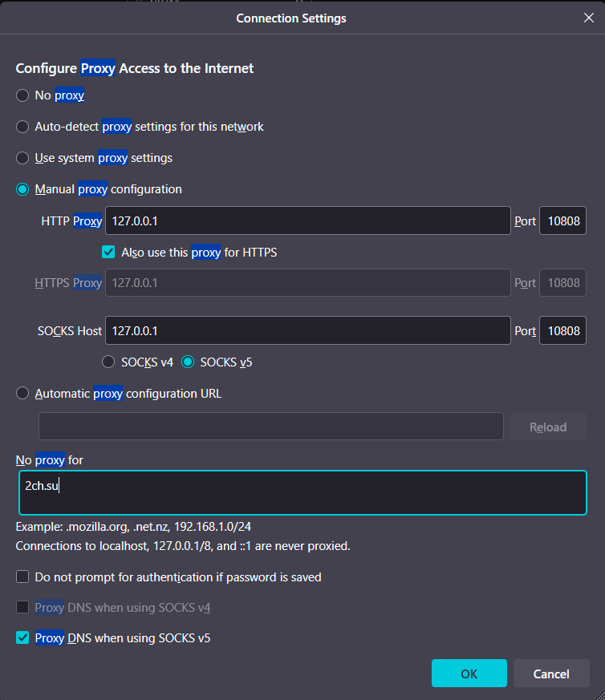Confirm settings with the OK button
The image size is (605, 700).
point(469,674)
